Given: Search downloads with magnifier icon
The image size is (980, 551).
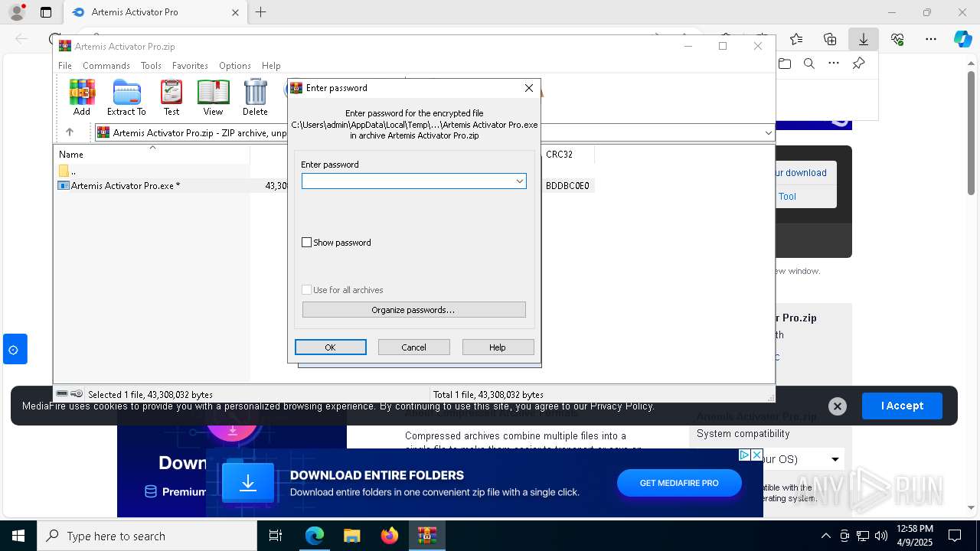Looking at the screenshot, I should point(808,64).
